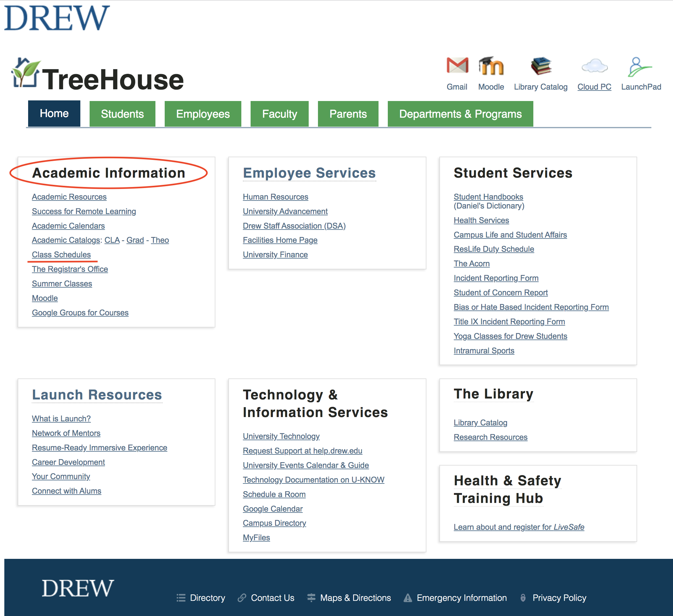Open the University Finance link
Image resolution: width=673 pixels, height=616 pixels.
click(x=275, y=255)
